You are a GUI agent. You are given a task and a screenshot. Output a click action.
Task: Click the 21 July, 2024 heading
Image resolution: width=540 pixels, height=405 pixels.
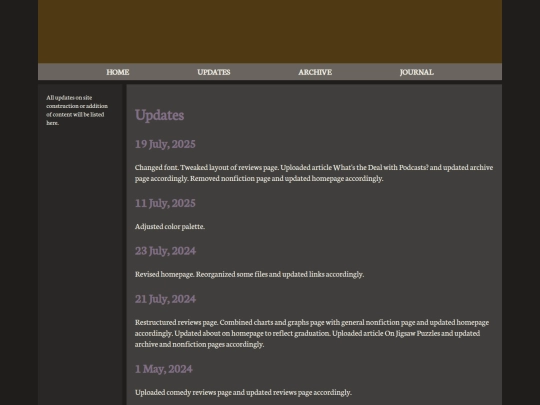[165, 299]
